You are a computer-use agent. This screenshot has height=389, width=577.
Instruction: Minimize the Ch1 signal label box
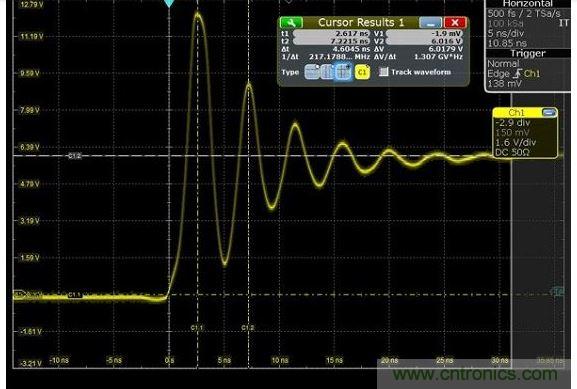[549, 113]
